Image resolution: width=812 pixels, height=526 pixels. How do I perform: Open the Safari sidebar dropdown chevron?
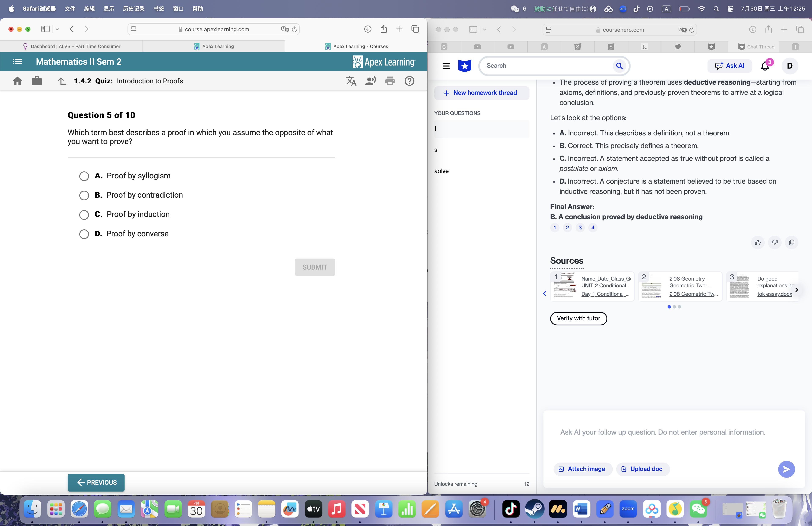pyautogui.click(x=57, y=29)
